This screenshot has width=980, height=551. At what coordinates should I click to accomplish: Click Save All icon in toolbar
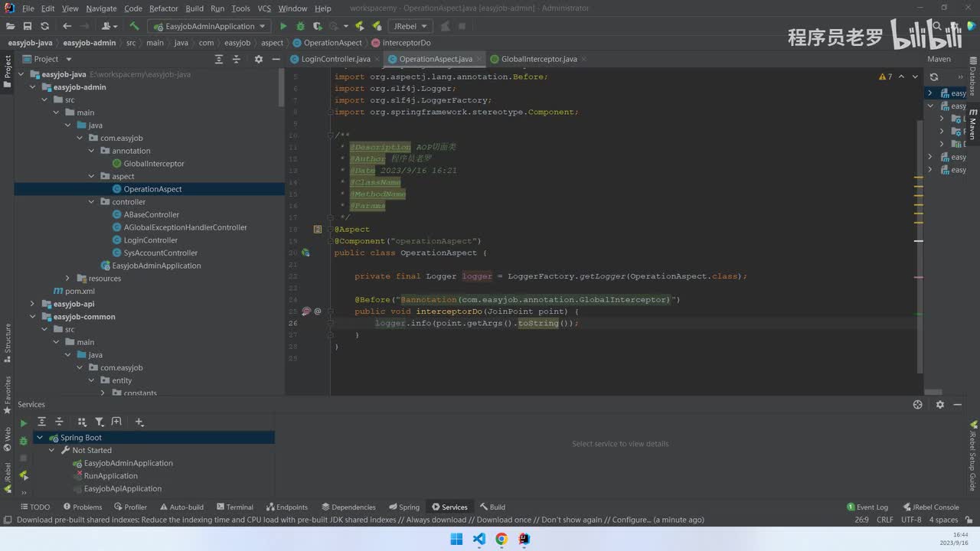(28, 26)
